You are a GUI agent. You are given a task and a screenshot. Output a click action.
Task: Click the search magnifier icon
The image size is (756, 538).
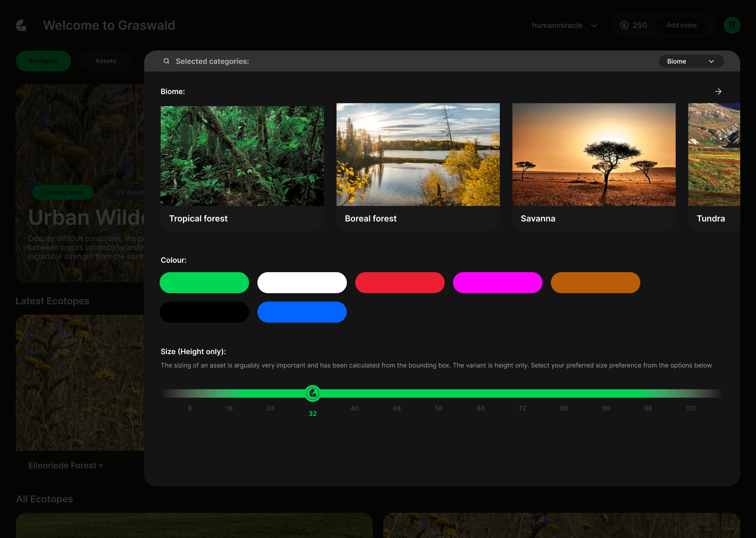(167, 61)
